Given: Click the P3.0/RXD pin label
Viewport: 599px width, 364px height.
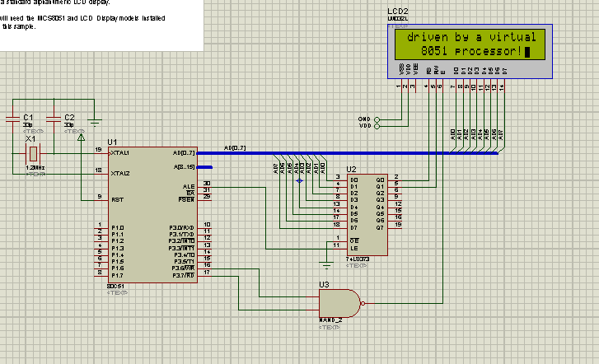Looking at the screenshot, I should [182, 227].
